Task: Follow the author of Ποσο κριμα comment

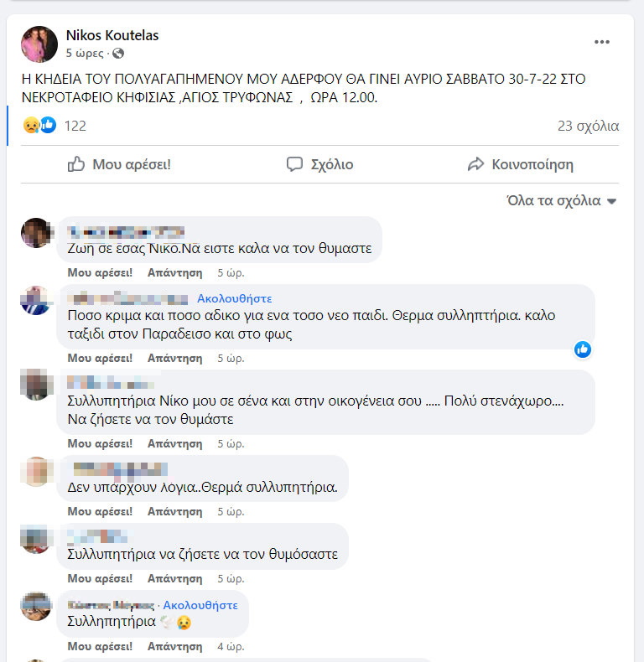Action: click(235, 298)
